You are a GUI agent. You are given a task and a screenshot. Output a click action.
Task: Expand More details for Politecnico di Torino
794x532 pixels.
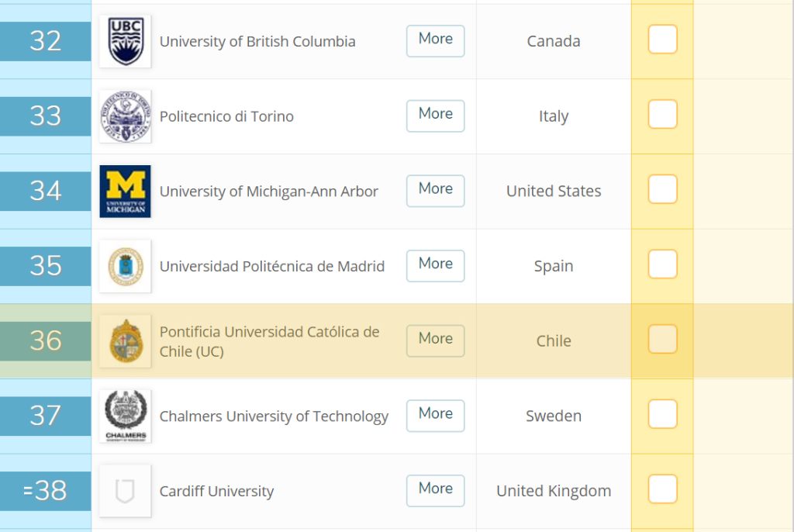coord(435,115)
